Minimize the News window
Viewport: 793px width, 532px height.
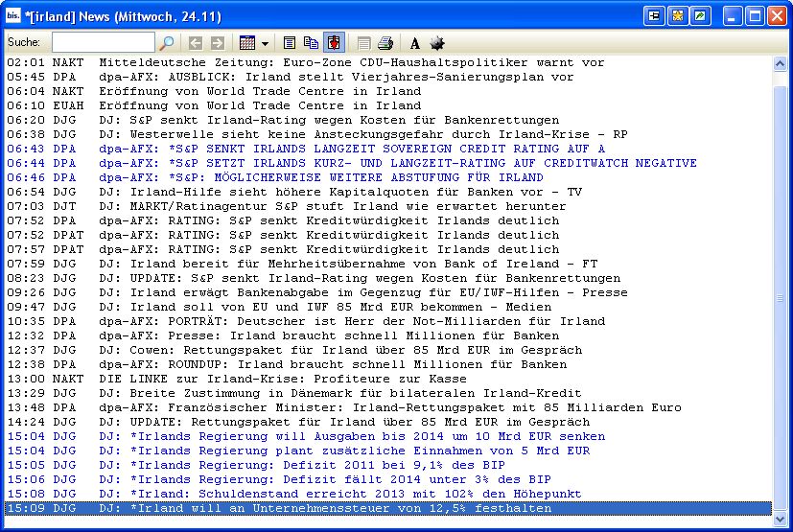click(x=732, y=16)
